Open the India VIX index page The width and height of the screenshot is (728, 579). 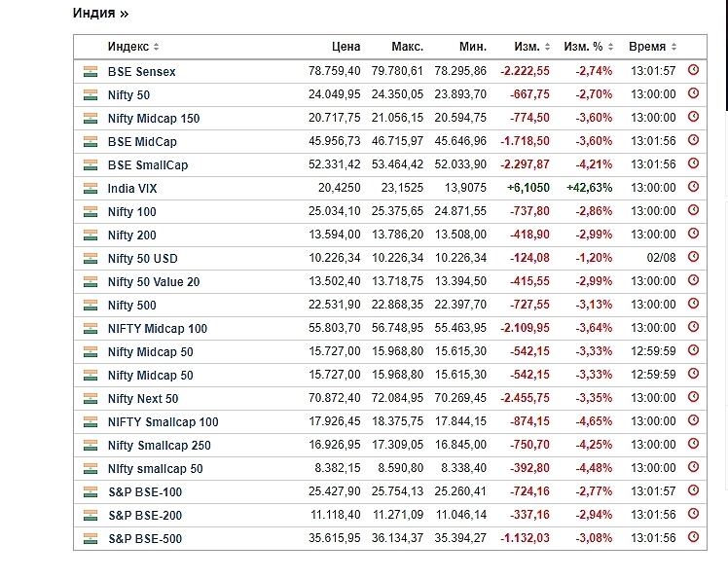(x=135, y=189)
